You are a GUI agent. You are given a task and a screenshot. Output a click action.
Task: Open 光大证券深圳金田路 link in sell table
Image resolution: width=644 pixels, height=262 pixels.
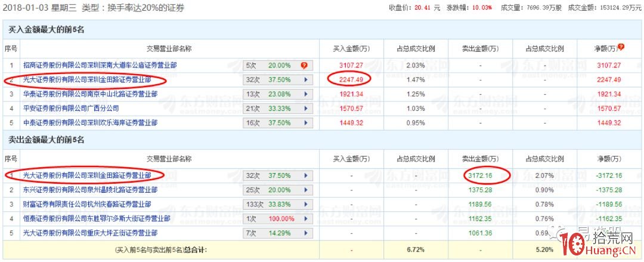87,175
